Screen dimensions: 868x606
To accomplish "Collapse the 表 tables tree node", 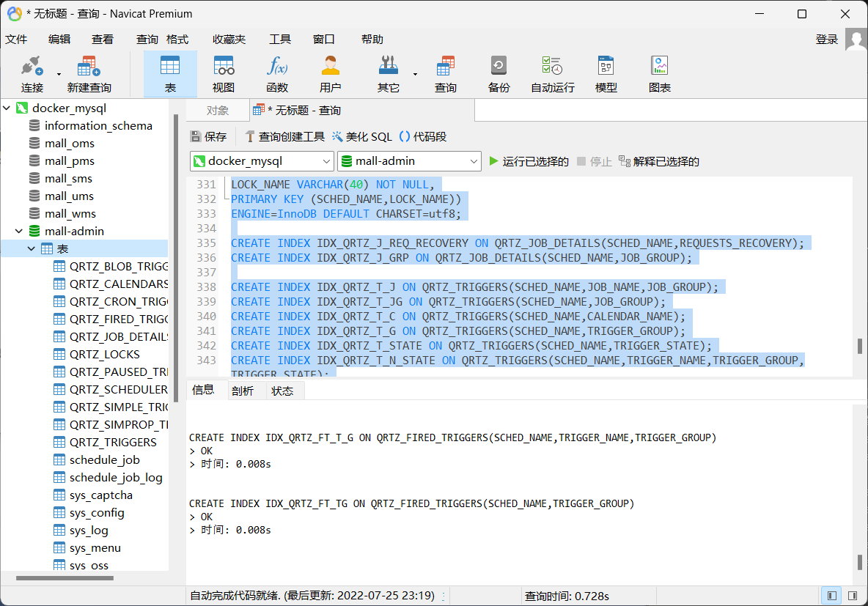I will tap(32, 249).
